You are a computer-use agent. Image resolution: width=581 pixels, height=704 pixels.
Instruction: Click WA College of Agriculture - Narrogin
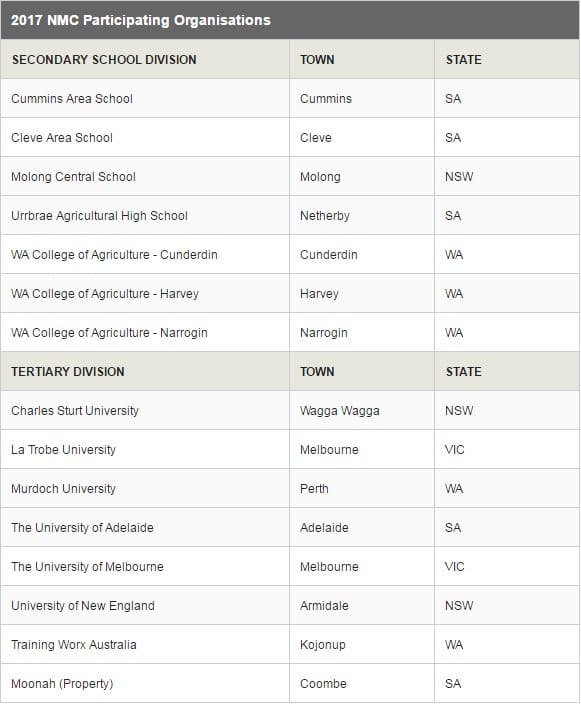pyautogui.click(x=109, y=333)
